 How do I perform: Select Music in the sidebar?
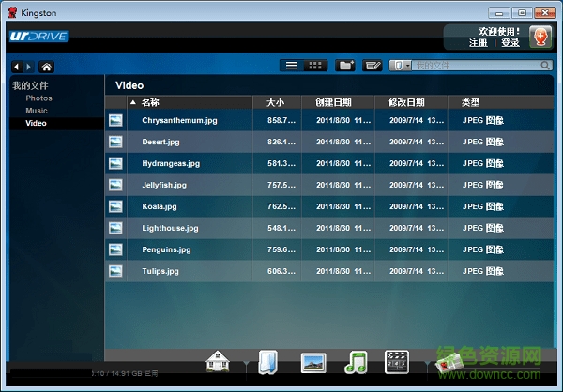[37, 111]
